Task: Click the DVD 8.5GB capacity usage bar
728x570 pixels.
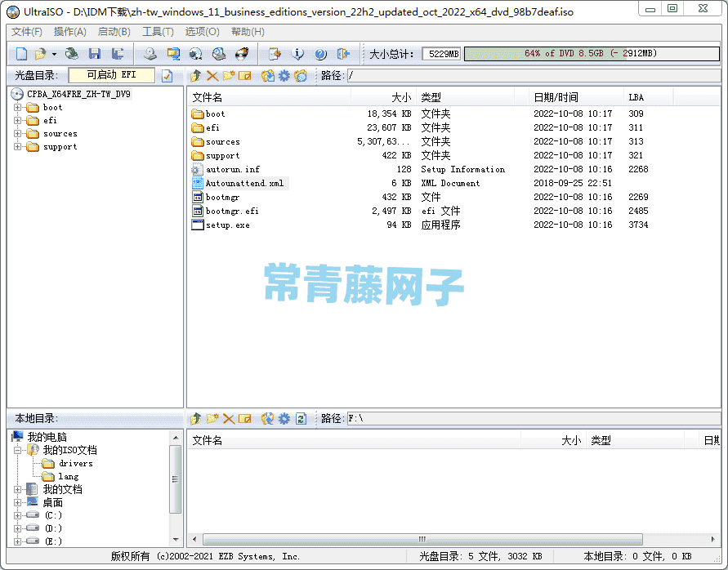Action: 592,54
